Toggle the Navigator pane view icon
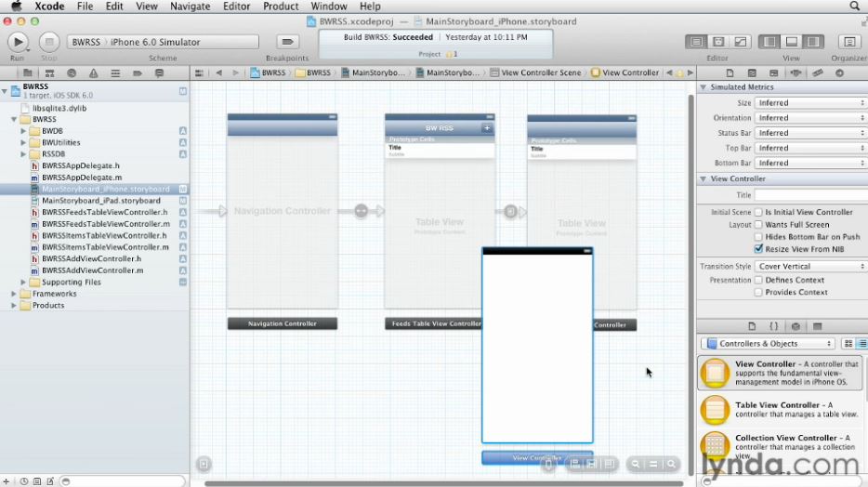This screenshot has height=487, width=868. pyautogui.click(x=770, y=42)
